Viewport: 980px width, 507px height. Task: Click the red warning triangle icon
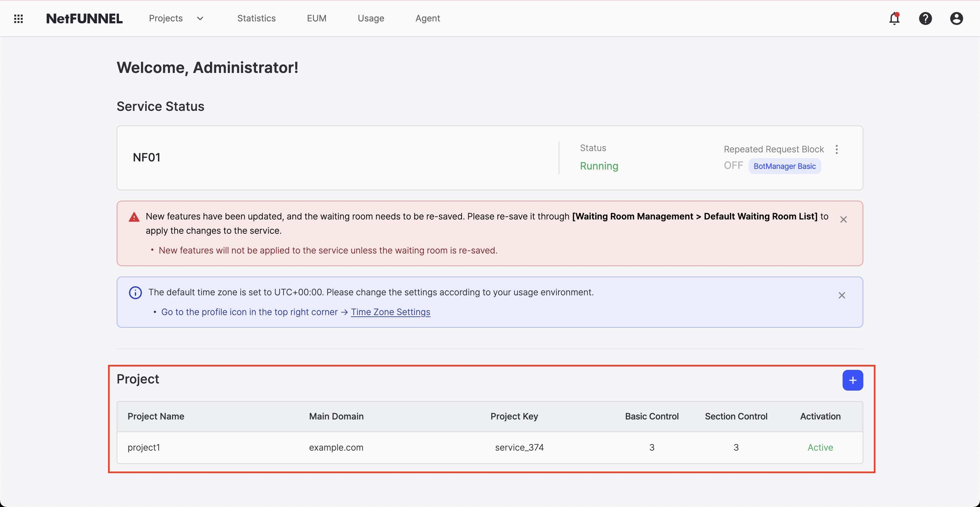(x=134, y=217)
